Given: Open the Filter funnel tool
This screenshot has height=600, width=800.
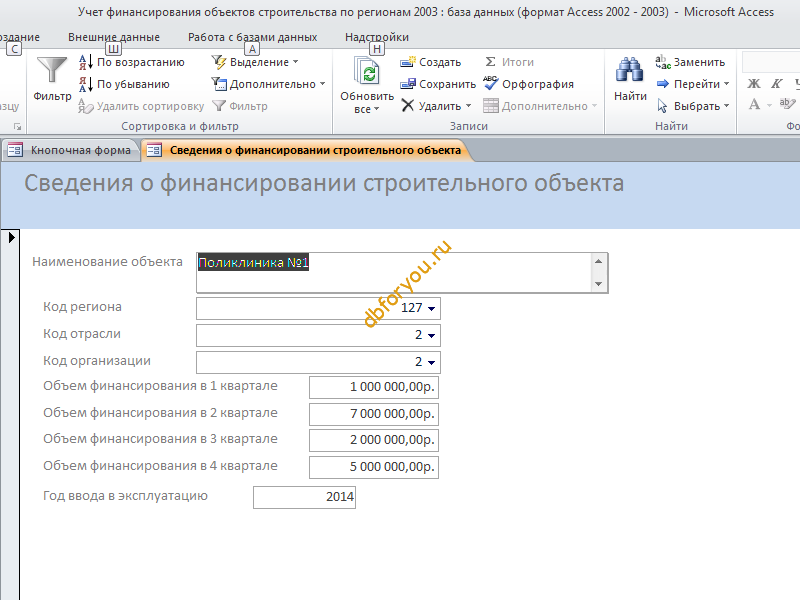Looking at the screenshot, I should (52, 79).
